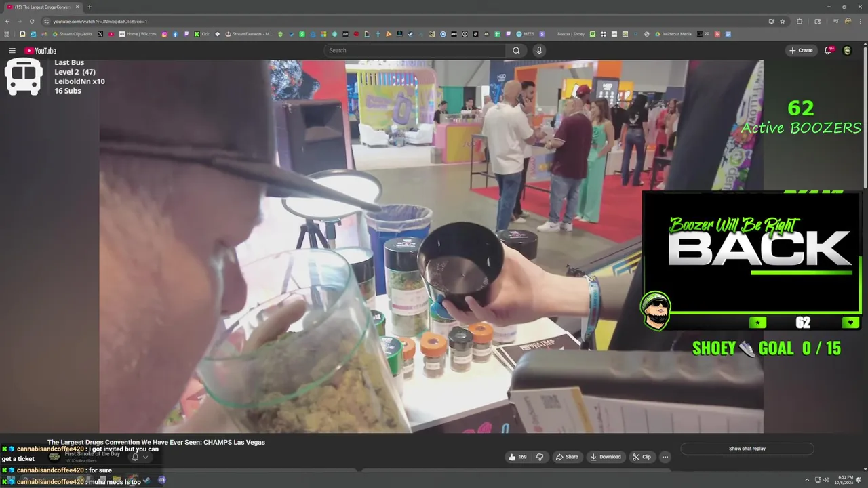The height and width of the screenshot is (488, 868).
Task: Click the video player area
Action: point(431,247)
